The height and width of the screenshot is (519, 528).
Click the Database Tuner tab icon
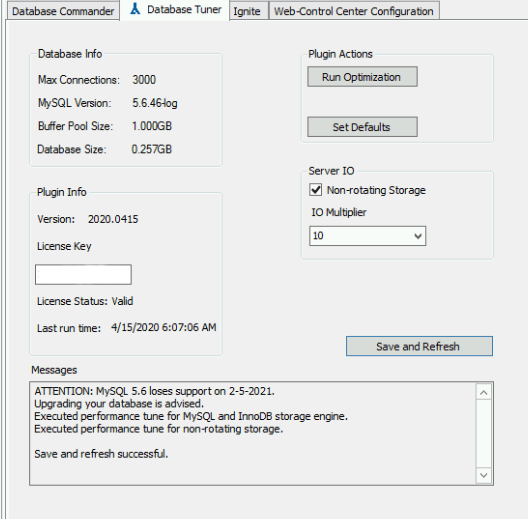click(135, 9)
